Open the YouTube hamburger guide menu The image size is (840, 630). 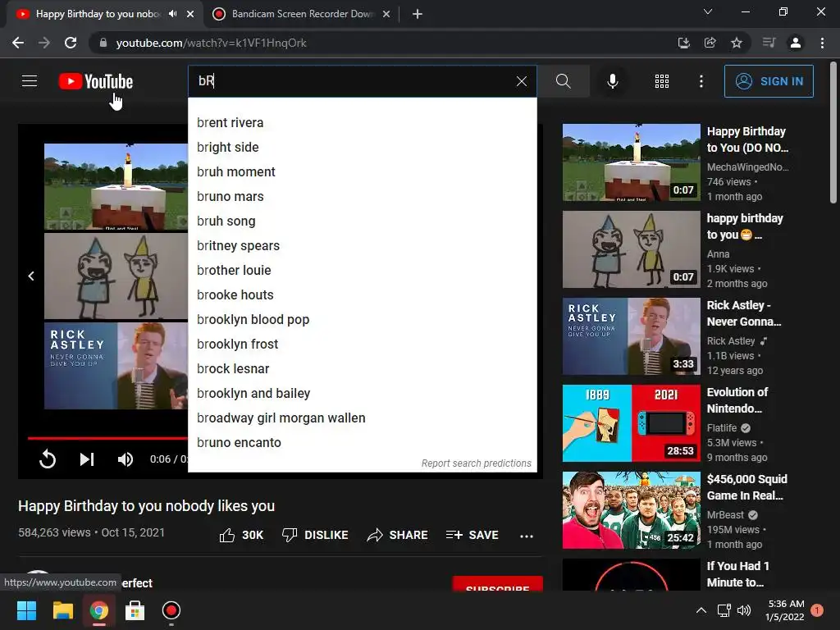click(x=30, y=81)
